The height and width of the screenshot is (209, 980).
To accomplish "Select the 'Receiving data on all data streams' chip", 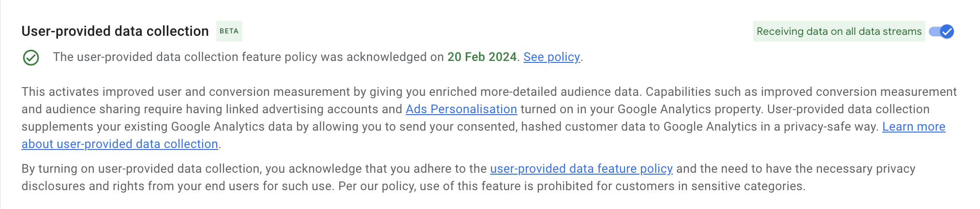I will click(839, 31).
